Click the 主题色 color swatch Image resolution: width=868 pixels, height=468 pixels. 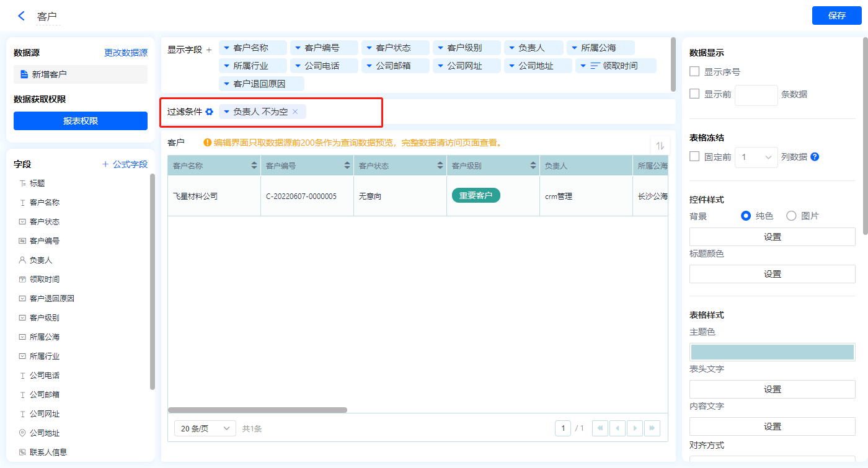click(x=772, y=352)
